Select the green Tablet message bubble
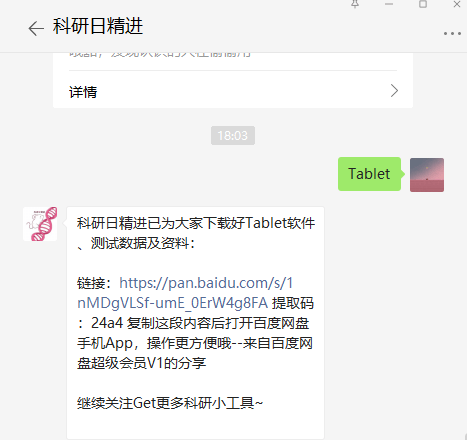 click(369, 174)
